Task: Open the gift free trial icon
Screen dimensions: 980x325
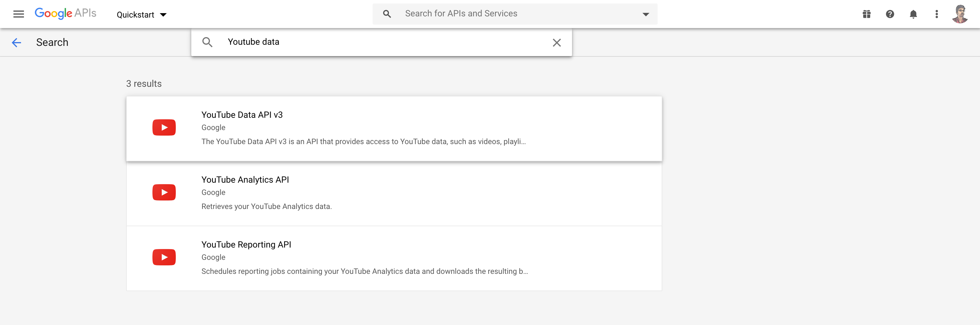Action: (866, 14)
